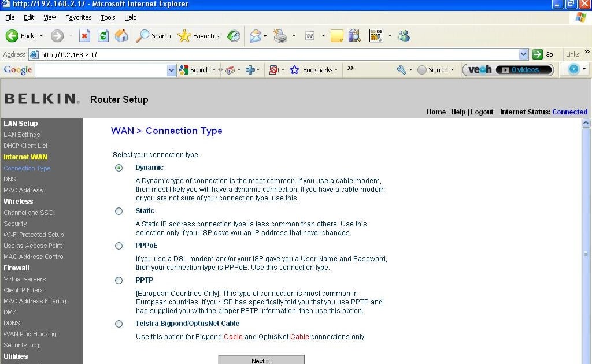Select the Static connection type

coord(119,211)
